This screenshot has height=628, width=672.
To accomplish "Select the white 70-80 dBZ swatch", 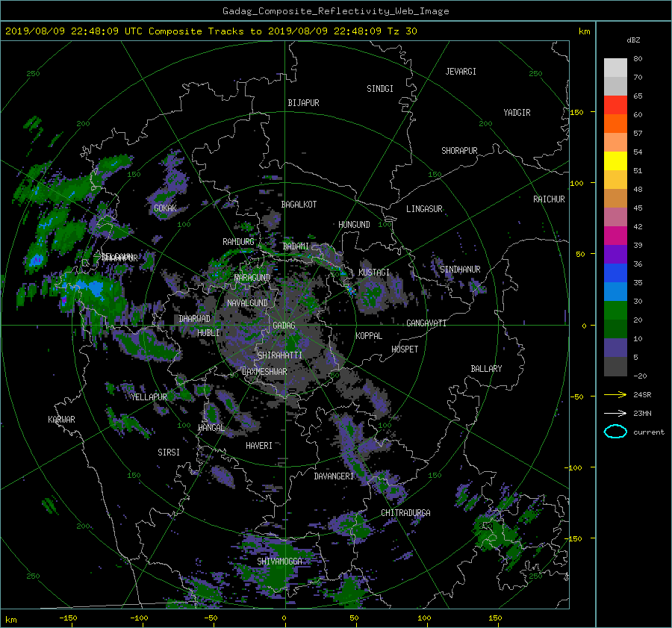I will tap(615, 67).
